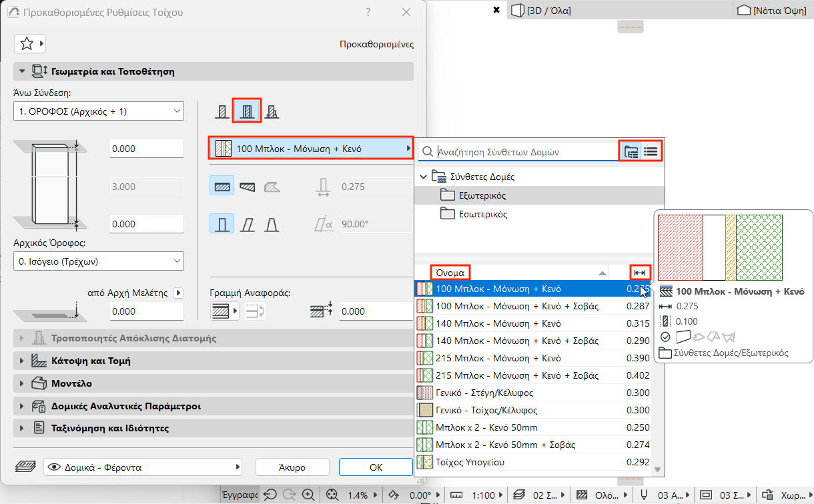Select the double-slanted wall complexity icon
This screenshot has width=814, height=504.
[271, 224]
